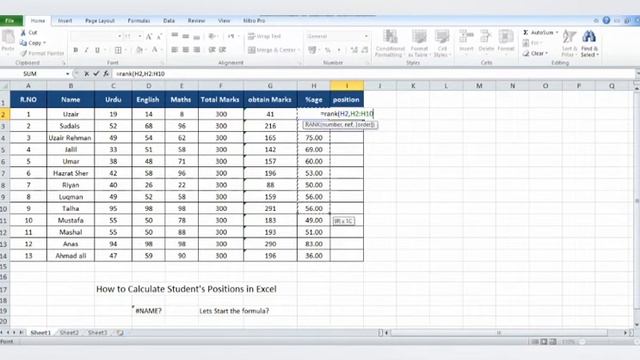640x360 pixels.
Task: Open the Copy dropdown arrow
Action: pos(44,43)
